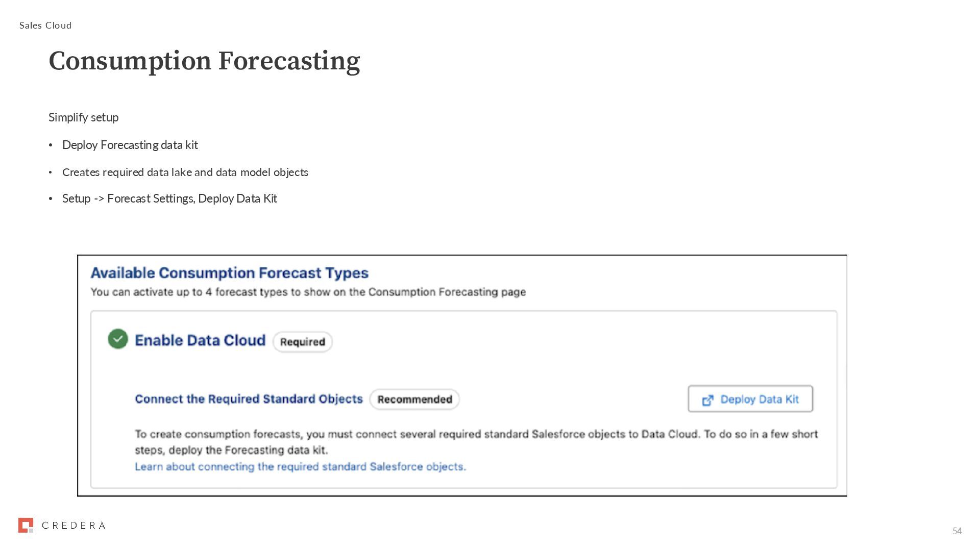Click the Simplify setup text
This screenshot has width=980, height=551.
pos(83,117)
